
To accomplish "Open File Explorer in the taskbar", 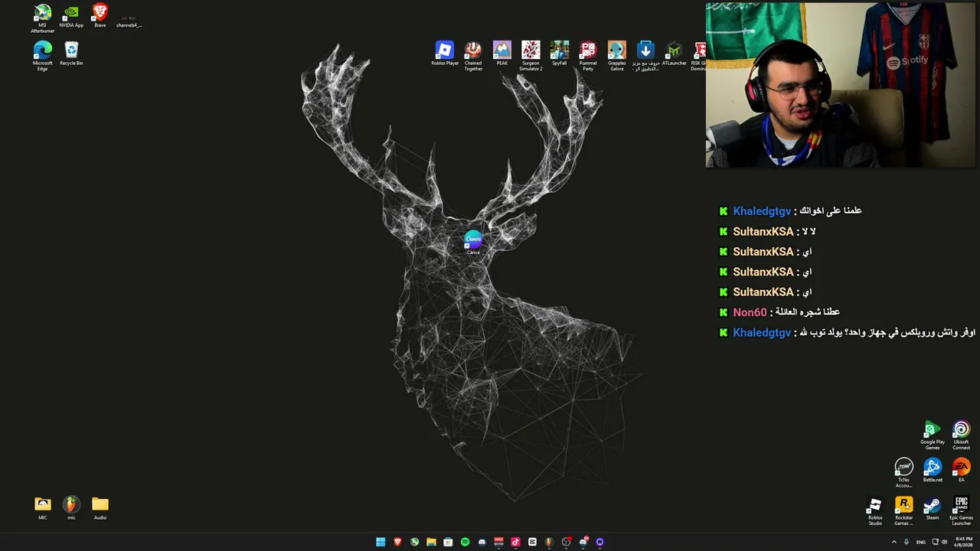I will [431, 542].
